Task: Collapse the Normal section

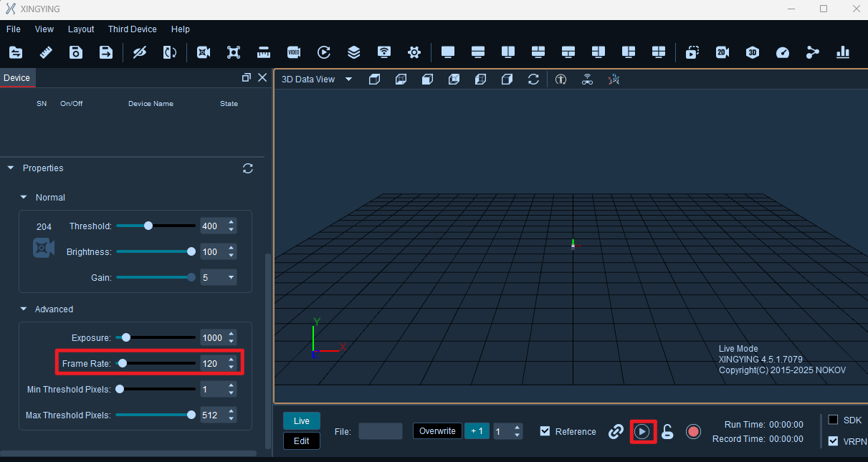Action: click(24, 198)
